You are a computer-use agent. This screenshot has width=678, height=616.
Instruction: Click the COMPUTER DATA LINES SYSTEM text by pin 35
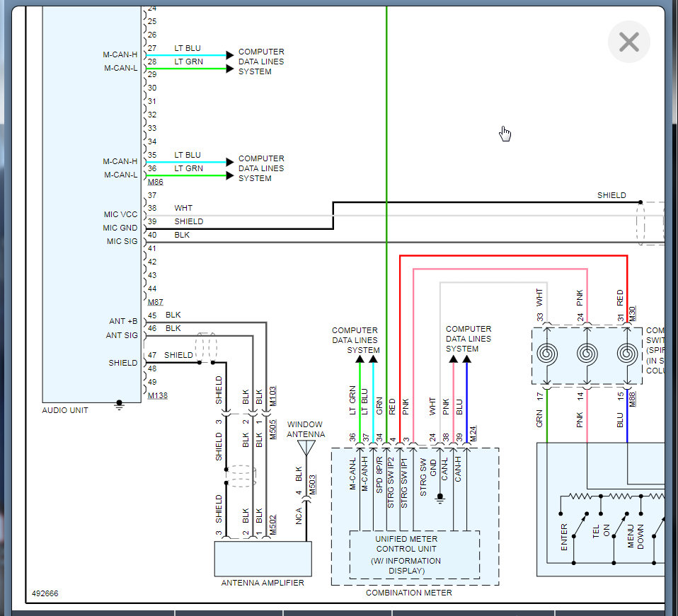261,168
